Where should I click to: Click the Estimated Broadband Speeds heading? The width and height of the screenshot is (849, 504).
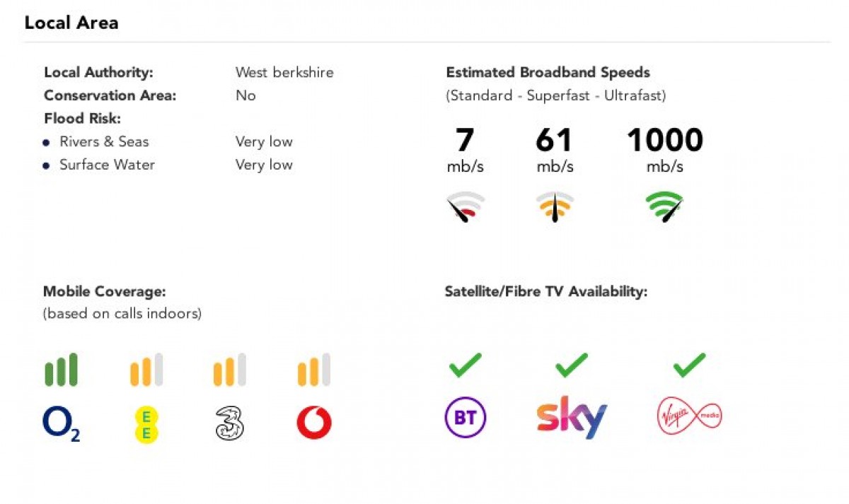[x=548, y=72]
